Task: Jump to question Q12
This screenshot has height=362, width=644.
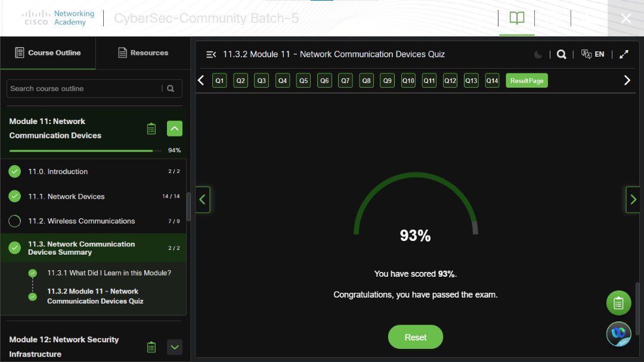Action: pyautogui.click(x=450, y=81)
